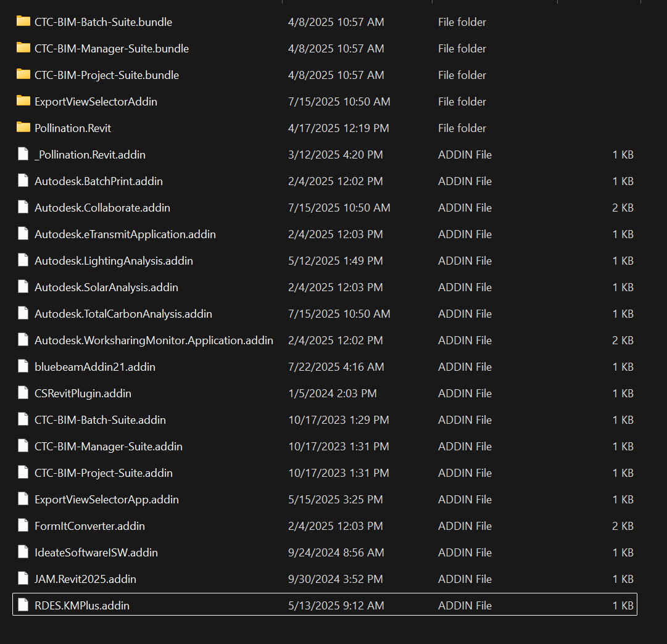Click the CTC-BIM-Manager-Suite.bundle folder icon
Screen dimensions: 667x644
coord(23,47)
